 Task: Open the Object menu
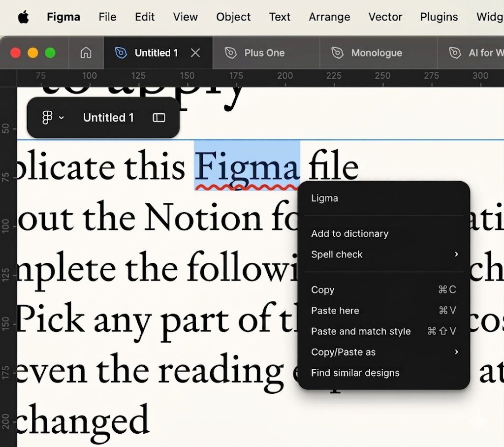click(x=233, y=17)
